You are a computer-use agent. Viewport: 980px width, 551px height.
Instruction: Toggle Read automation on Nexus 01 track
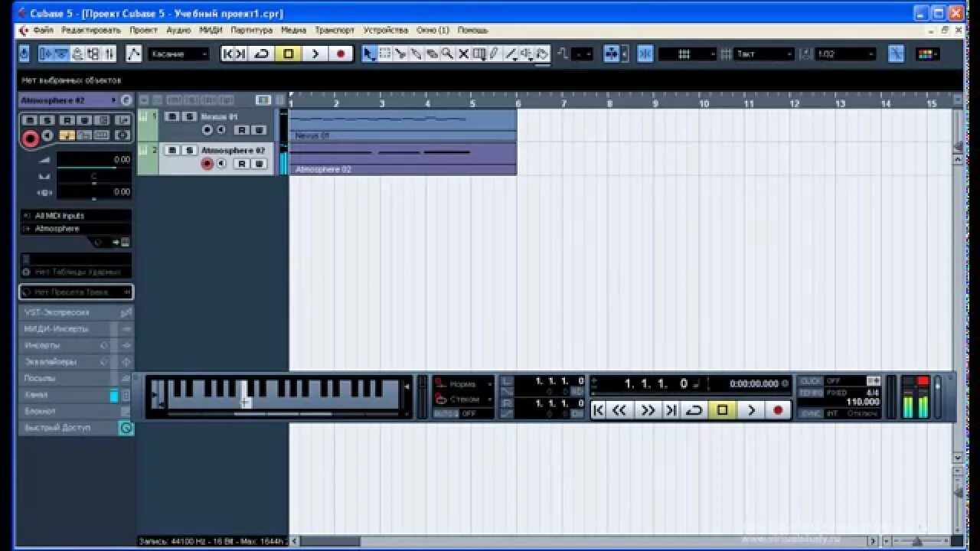point(241,130)
